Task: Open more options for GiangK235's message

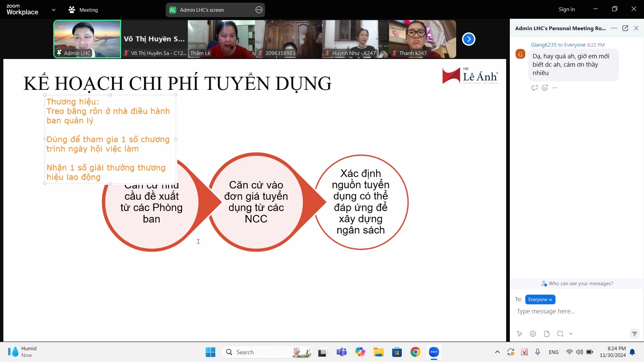Action: coord(555,88)
